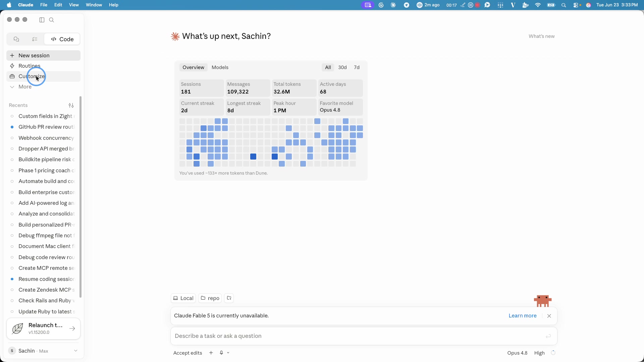Open the sidebar search magnifier
Viewport: 644px width, 362px height.
(x=52, y=20)
